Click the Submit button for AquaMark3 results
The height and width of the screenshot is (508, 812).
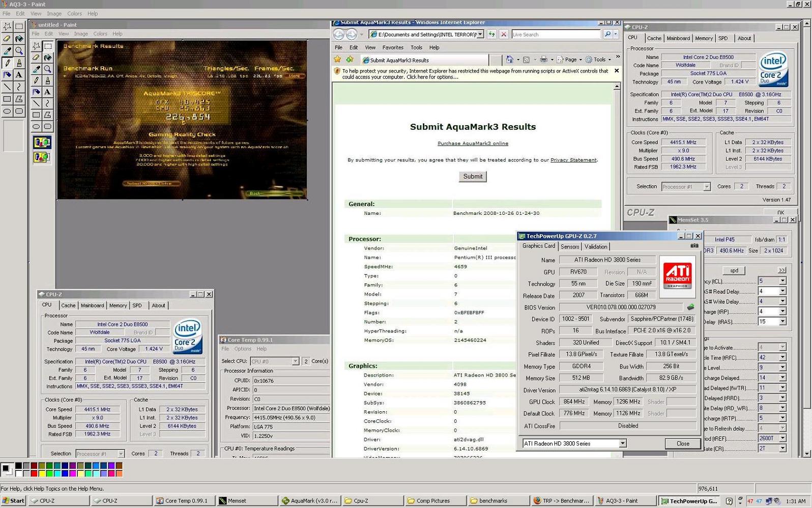point(473,176)
